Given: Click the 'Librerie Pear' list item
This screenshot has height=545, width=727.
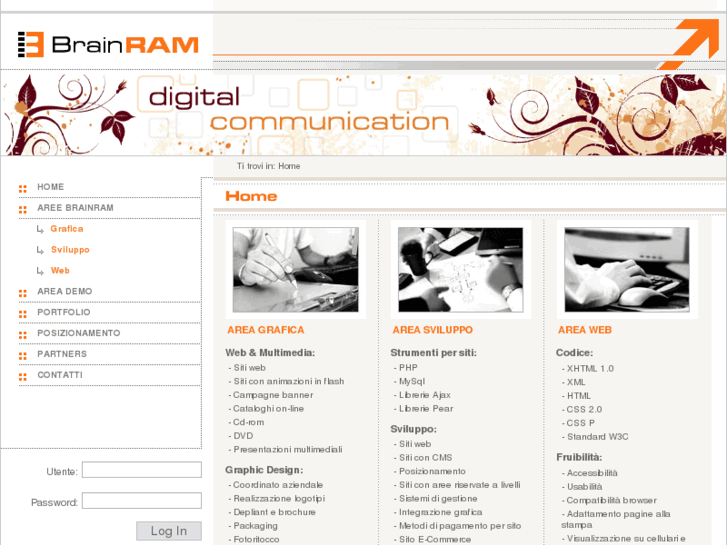Looking at the screenshot, I should pos(424,409).
